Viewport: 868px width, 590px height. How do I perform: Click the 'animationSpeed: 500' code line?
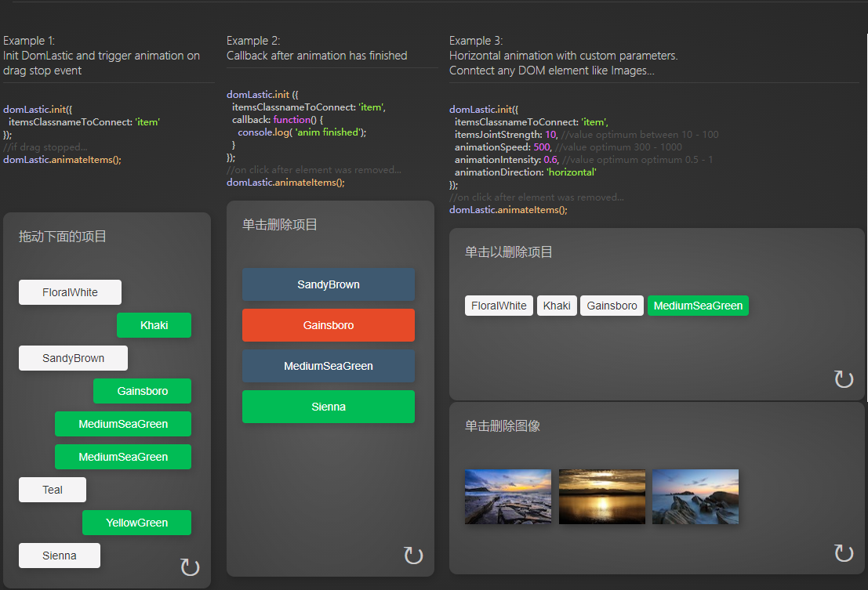tap(503, 147)
